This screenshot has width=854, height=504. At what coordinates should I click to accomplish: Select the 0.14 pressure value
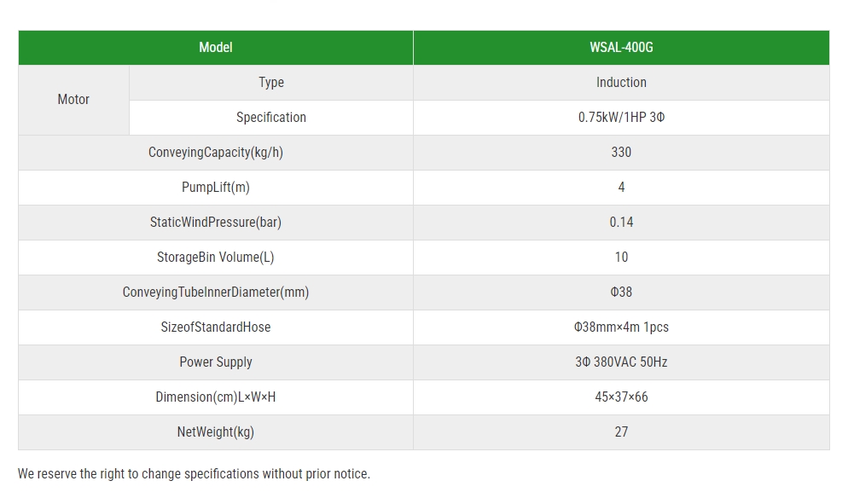[x=621, y=222]
